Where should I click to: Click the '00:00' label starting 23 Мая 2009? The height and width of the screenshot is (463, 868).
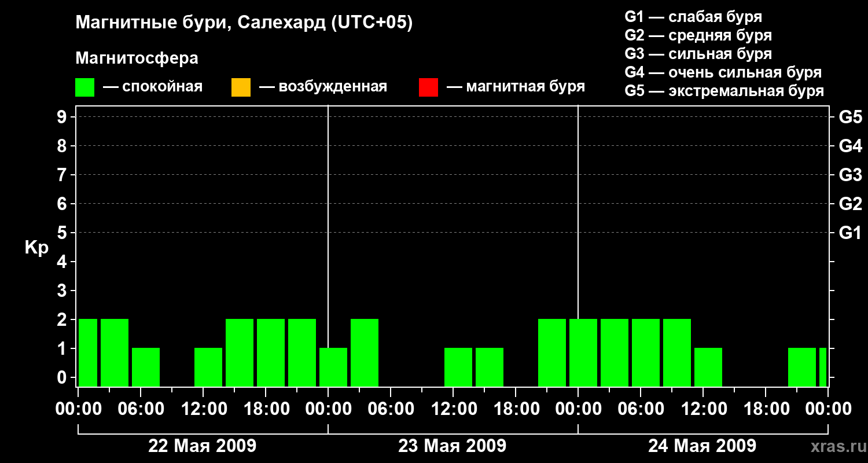point(328,409)
